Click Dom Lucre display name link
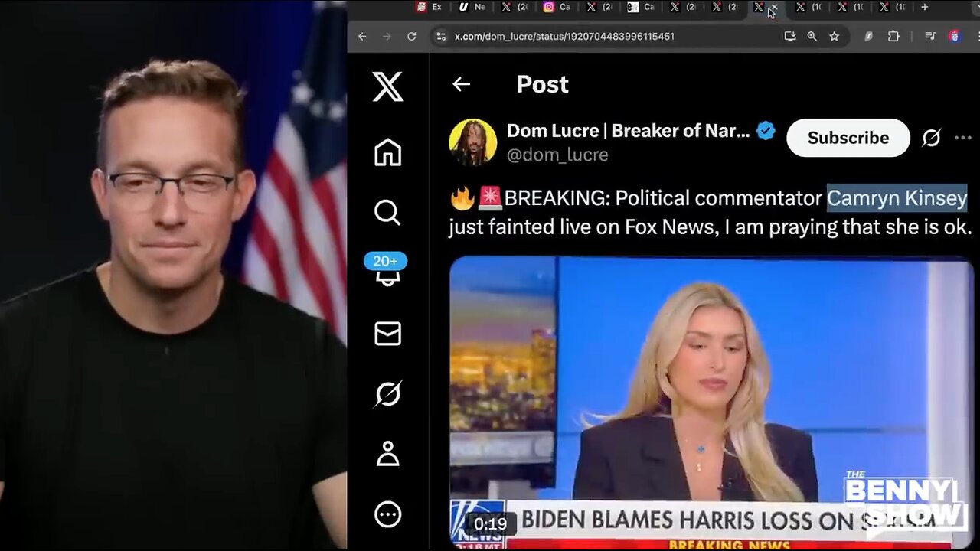This screenshot has height=551, width=980. (x=629, y=131)
